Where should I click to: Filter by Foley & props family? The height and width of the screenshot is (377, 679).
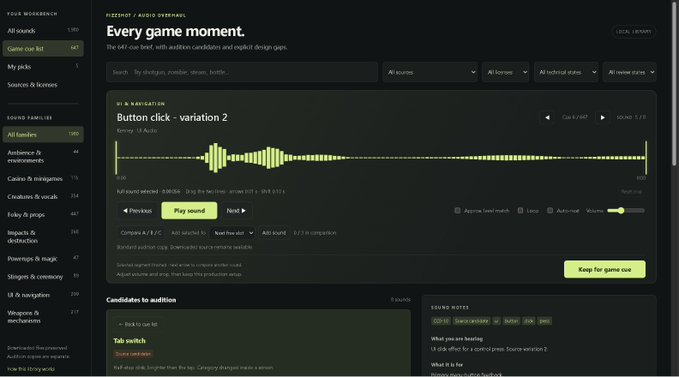click(x=43, y=215)
